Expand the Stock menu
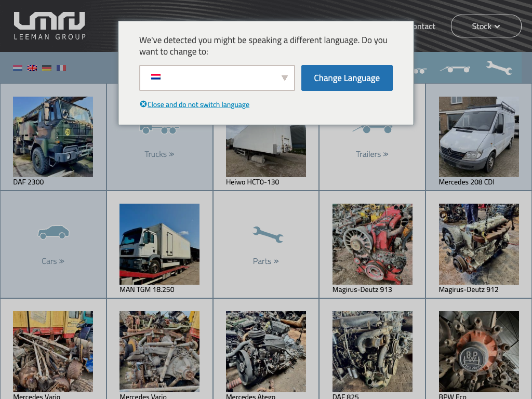Image resolution: width=532 pixels, height=399 pixels. click(x=486, y=26)
